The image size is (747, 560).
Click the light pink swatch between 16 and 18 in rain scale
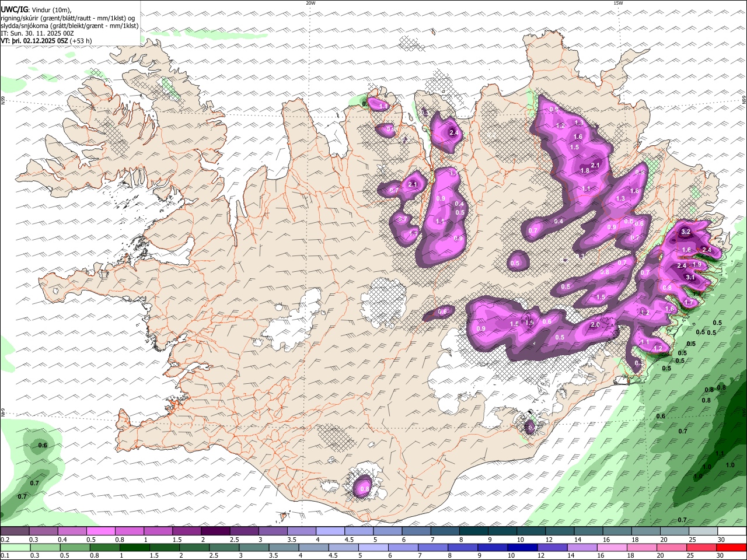click(612, 548)
